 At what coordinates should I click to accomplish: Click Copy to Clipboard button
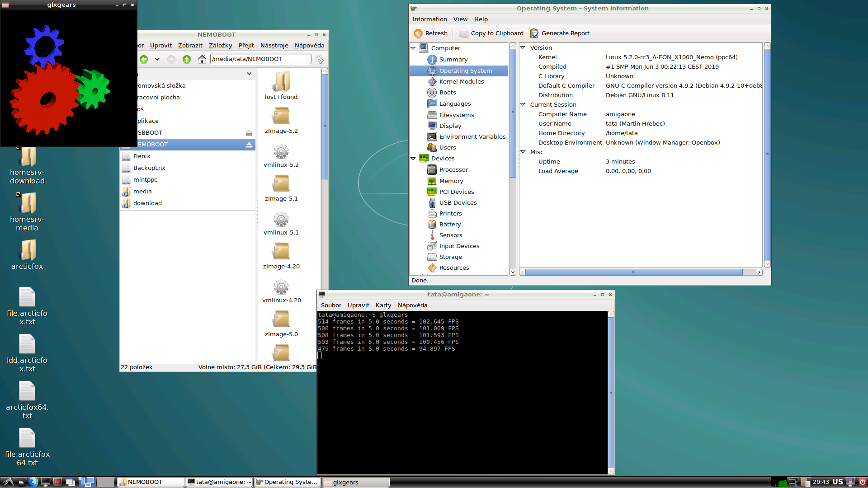point(491,33)
